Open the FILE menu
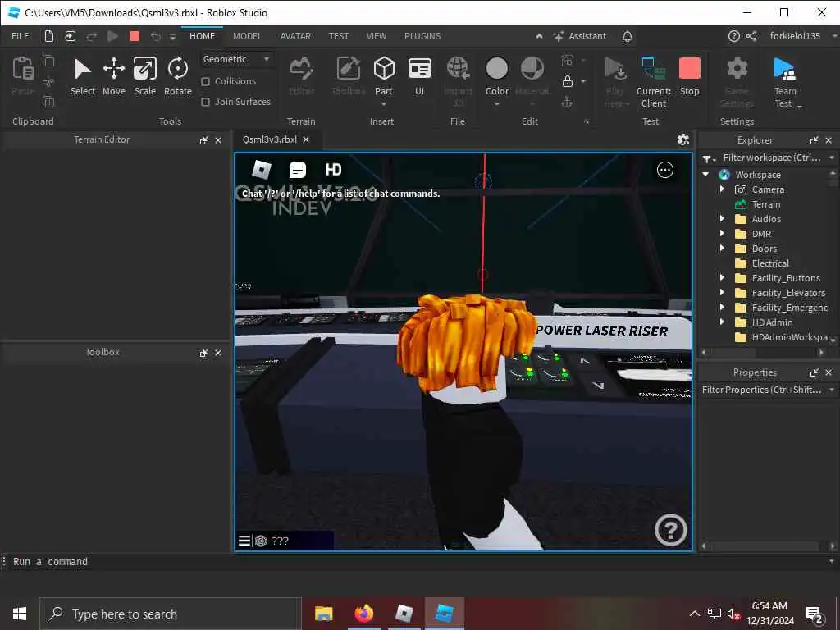This screenshot has width=840, height=630. 21,36
